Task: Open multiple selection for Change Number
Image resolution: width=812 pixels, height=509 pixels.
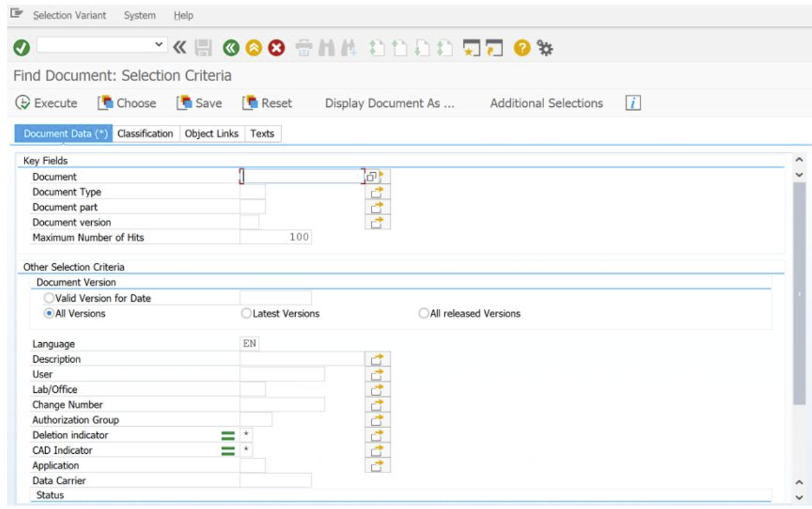Action: [x=377, y=404]
